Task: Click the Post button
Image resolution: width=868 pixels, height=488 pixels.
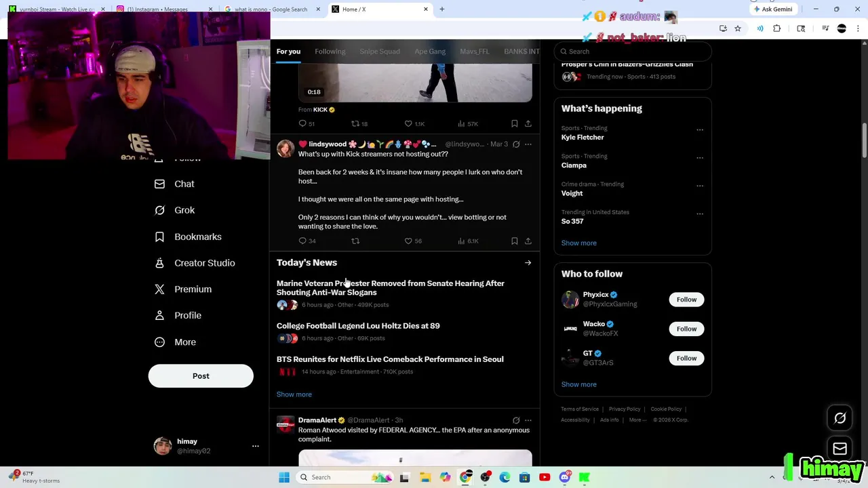Action: click(x=201, y=376)
